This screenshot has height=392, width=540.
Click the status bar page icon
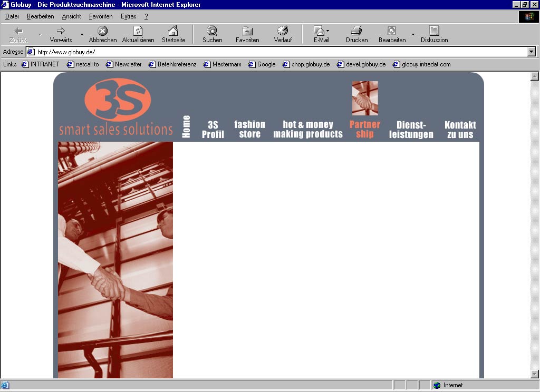coord(5,385)
